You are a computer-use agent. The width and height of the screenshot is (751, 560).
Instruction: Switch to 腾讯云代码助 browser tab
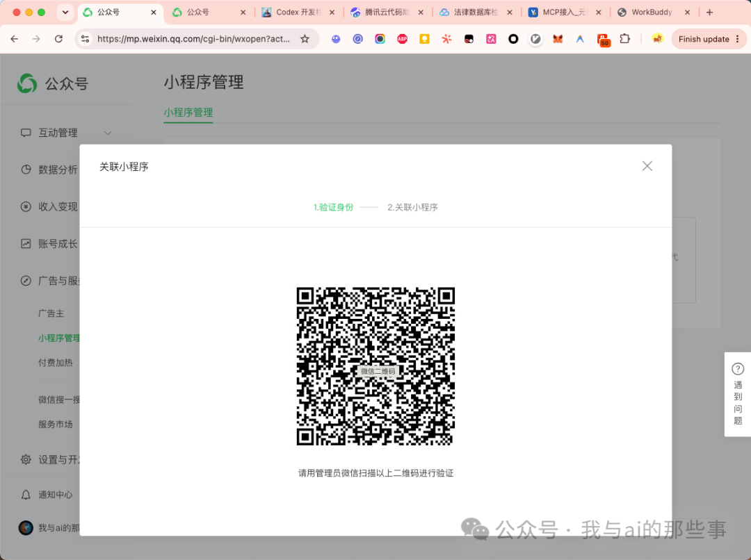(x=387, y=12)
